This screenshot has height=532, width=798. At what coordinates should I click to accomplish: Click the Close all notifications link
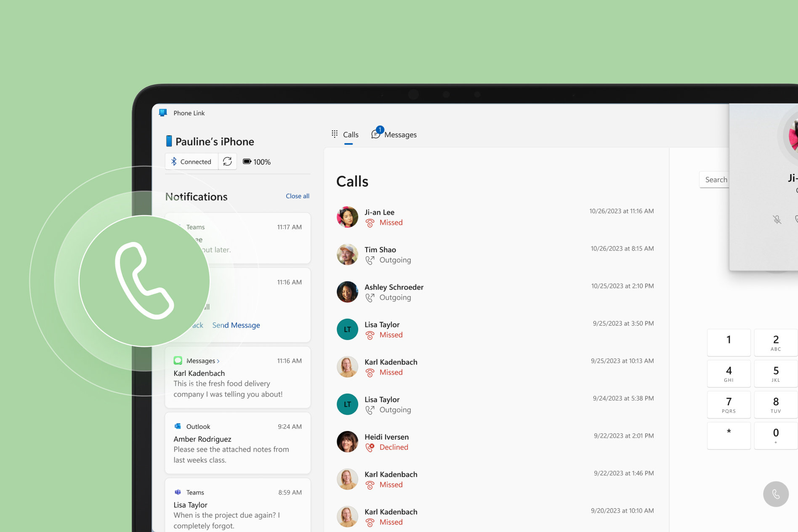pos(297,196)
